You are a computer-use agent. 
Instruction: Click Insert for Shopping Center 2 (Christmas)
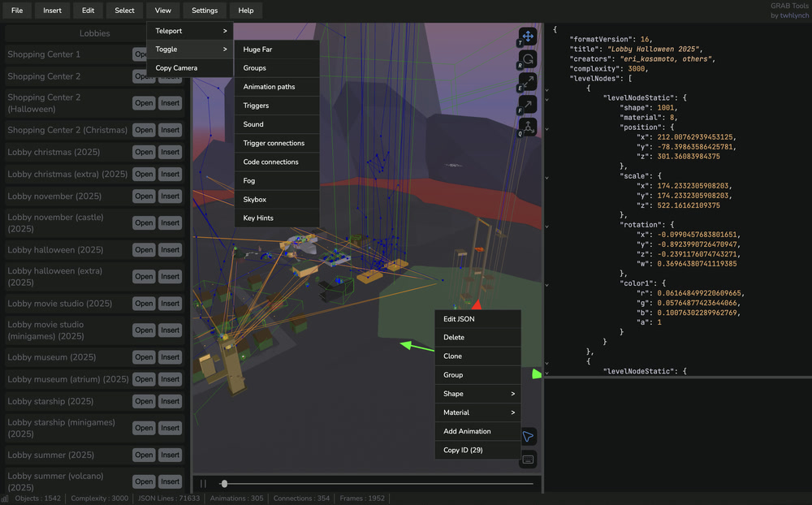point(170,130)
